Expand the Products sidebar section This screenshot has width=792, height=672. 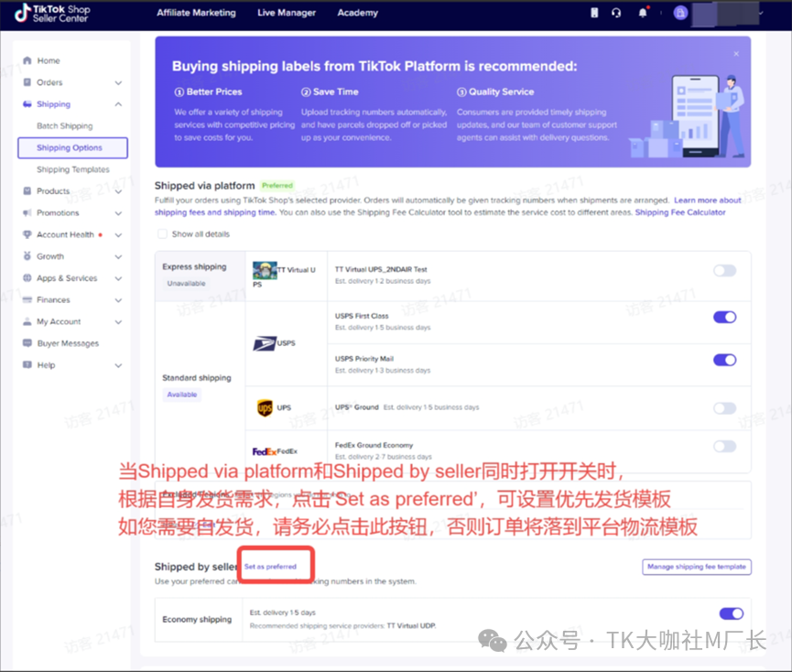28,190
